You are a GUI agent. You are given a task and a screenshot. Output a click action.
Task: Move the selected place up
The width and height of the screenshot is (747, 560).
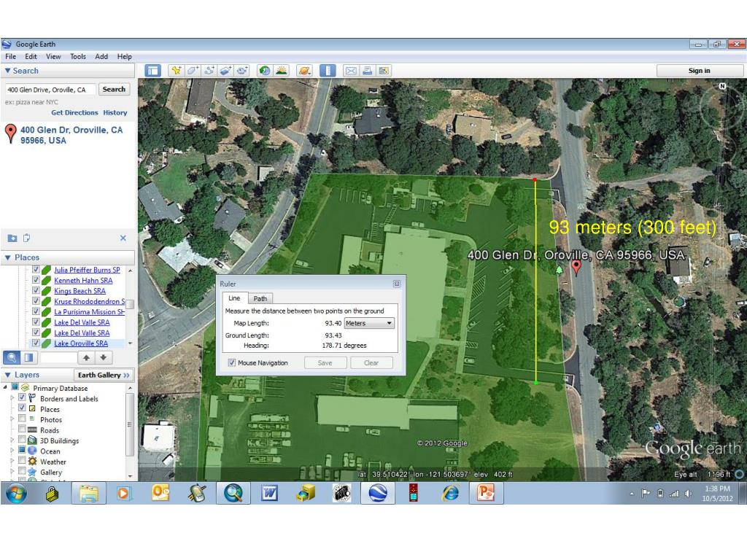tap(86, 357)
